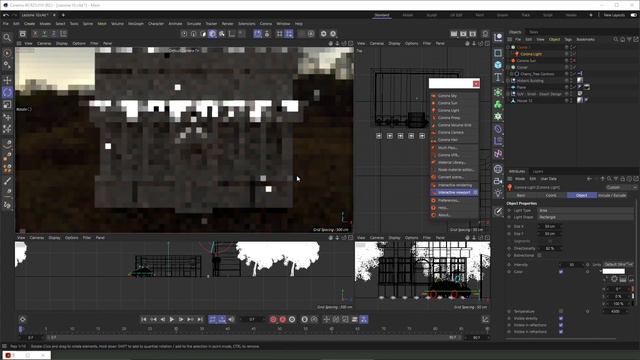Toggle the Color checkbox in light properties
Image resolution: width=640 pixels, height=360 pixels.
(561, 271)
